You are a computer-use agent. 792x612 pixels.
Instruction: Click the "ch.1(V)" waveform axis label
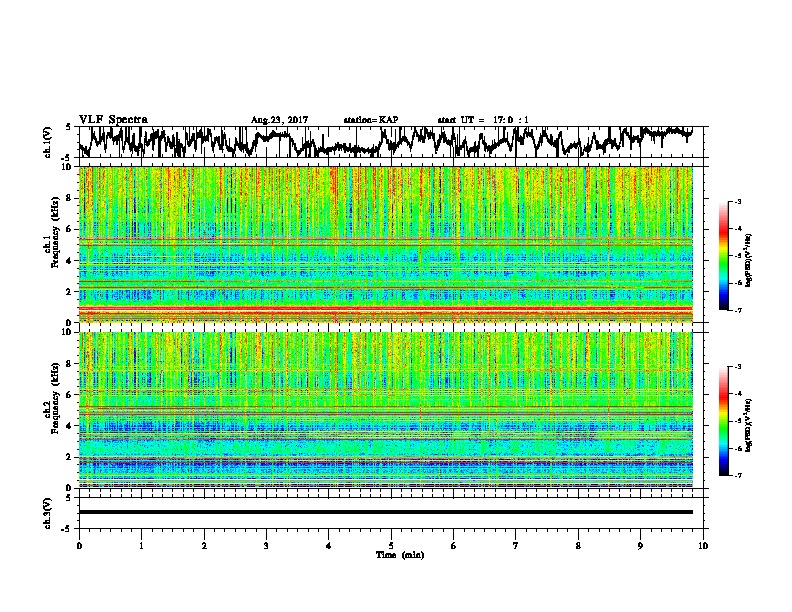[48, 142]
